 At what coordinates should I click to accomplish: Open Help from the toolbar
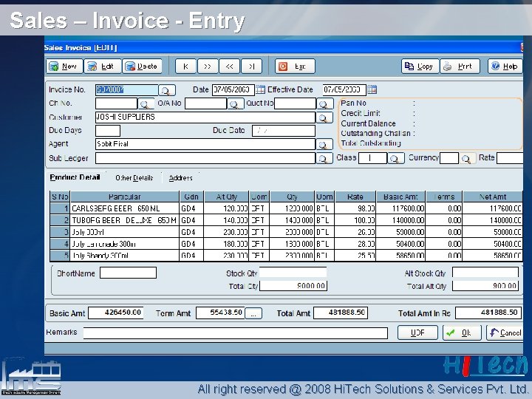(505, 66)
